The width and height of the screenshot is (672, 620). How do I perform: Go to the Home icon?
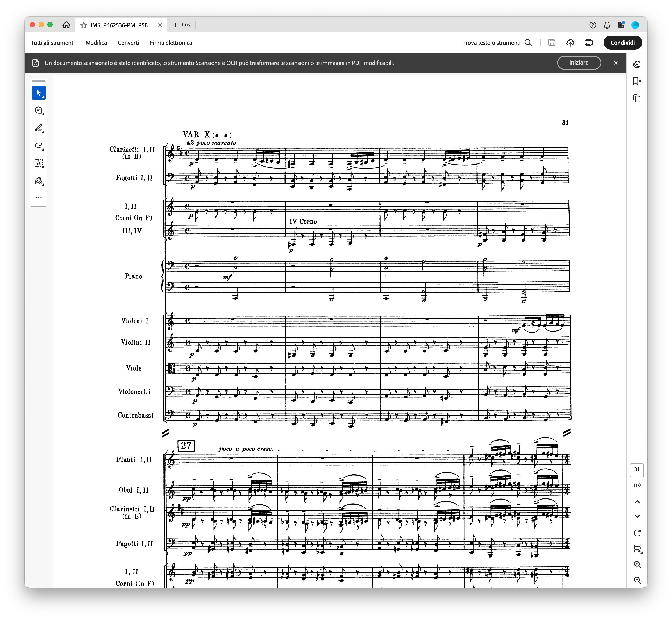(x=66, y=25)
